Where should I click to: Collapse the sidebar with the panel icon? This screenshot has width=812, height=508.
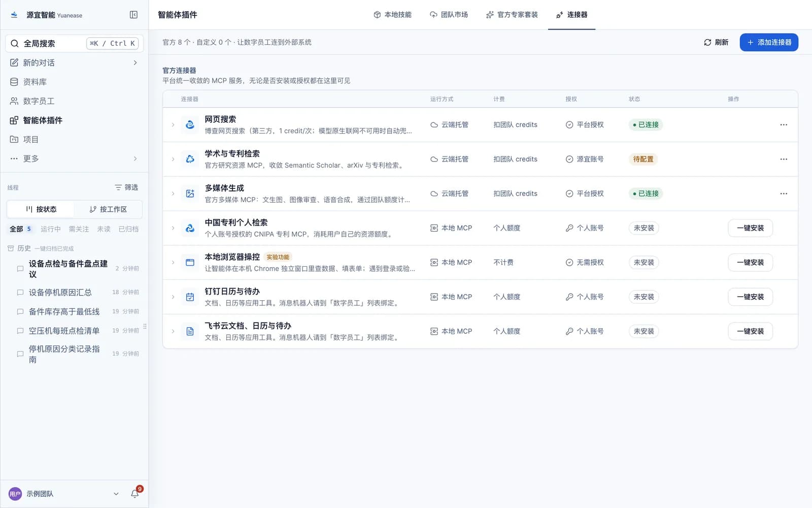[x=133, y=15]
